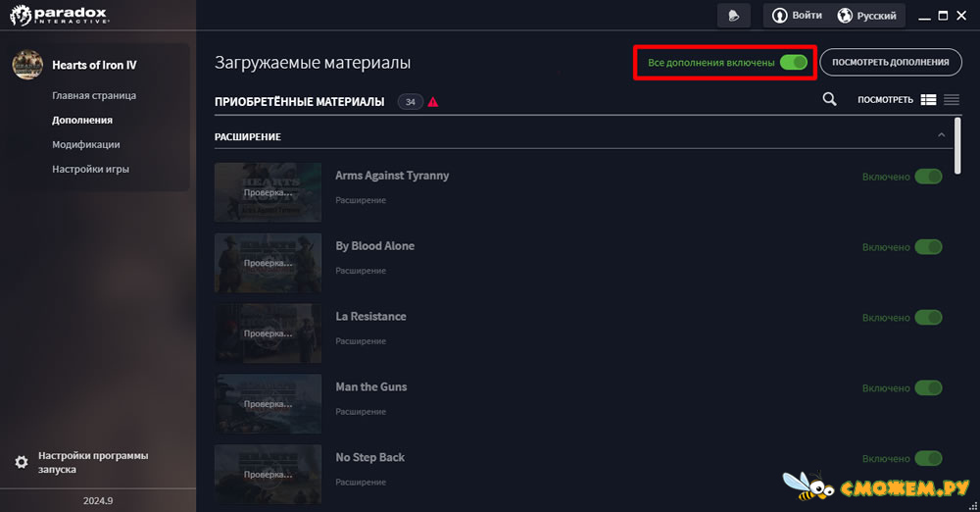Click the search magnifier icon
Viewport: 980px width, 512px height.
tap(829, 99)
